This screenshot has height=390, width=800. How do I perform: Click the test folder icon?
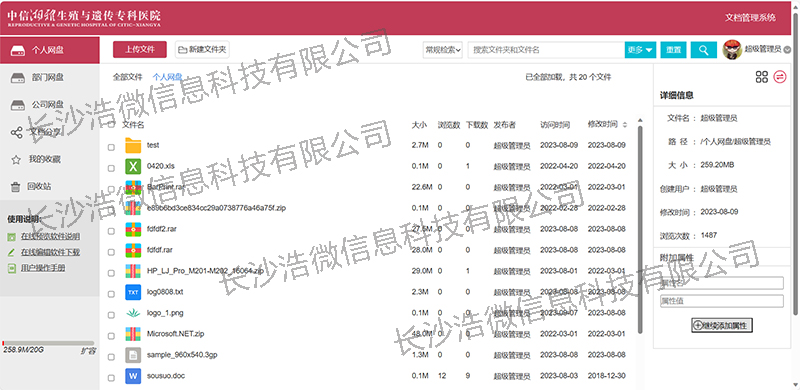[x=133, y=145]
